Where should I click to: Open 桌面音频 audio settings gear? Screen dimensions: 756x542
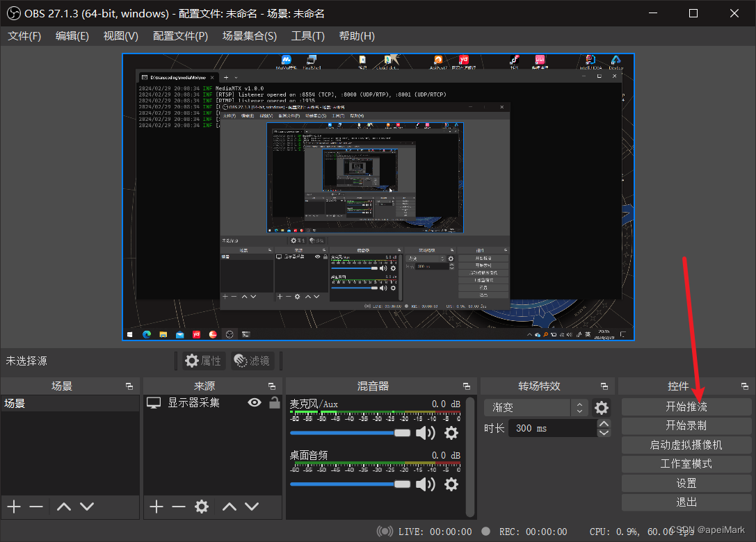(451, 484)
